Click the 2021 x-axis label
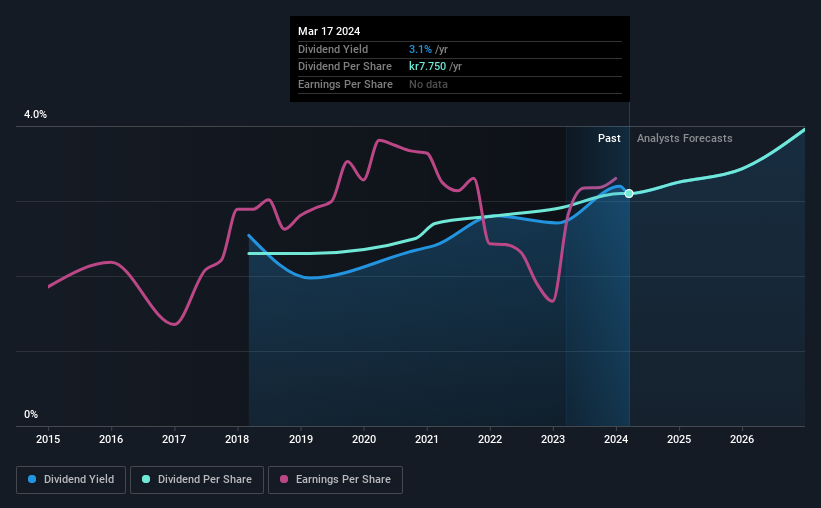 tap(427, 439)
